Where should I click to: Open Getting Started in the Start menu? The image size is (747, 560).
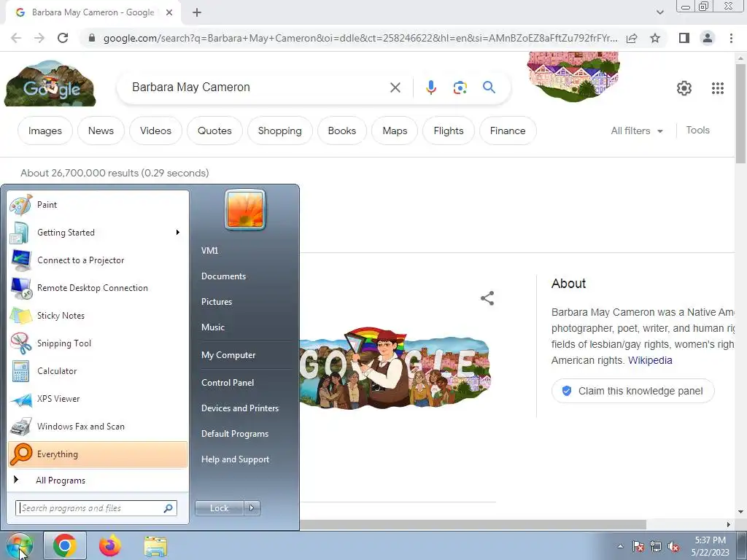[98, 233]
